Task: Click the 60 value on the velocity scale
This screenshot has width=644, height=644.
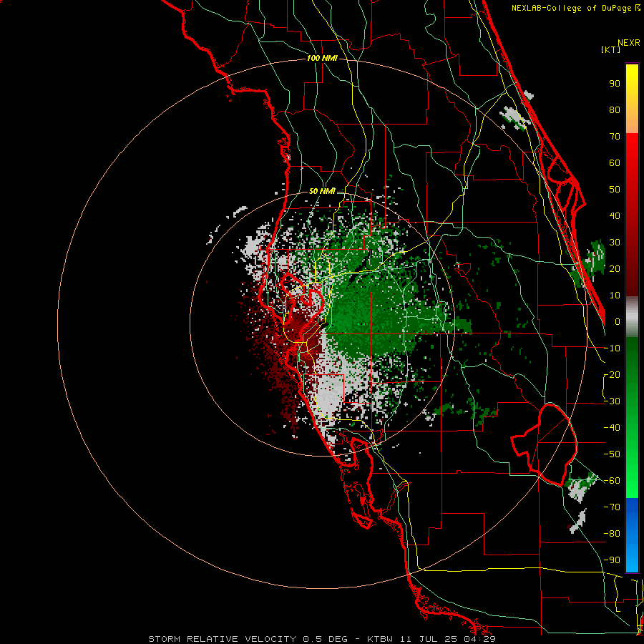Action: [615, 163]
